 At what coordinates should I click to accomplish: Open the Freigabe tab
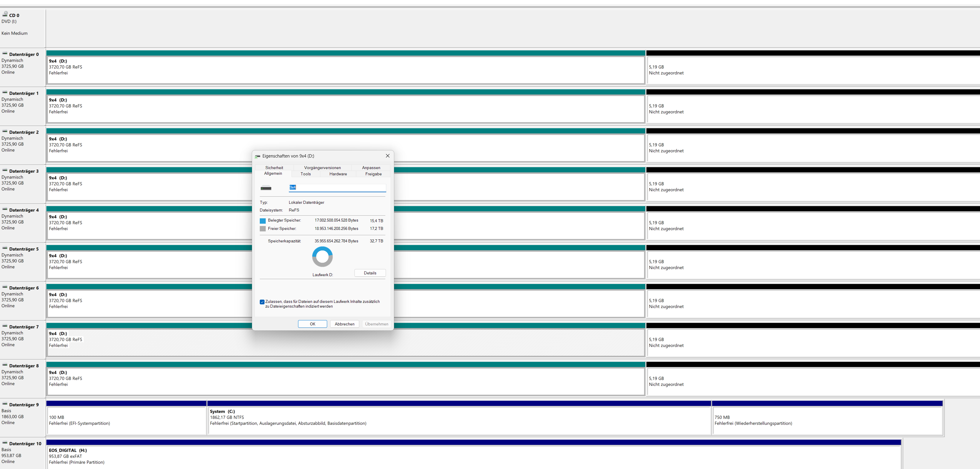pyautogui.click(x=373, y=174)
